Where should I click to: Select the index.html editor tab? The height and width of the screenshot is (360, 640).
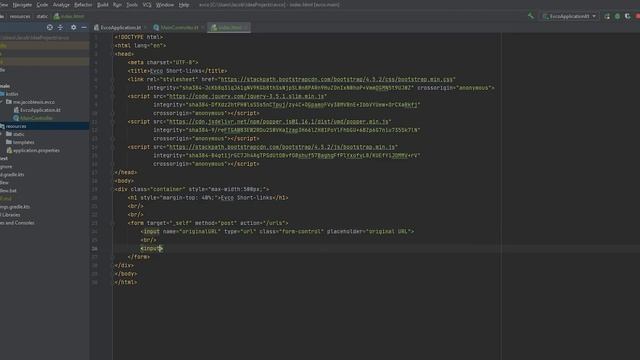click(x=229, y=27)
